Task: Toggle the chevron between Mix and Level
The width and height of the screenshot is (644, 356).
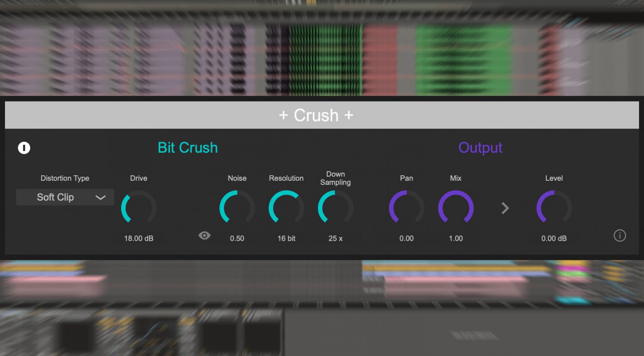Action: (505, 208)
